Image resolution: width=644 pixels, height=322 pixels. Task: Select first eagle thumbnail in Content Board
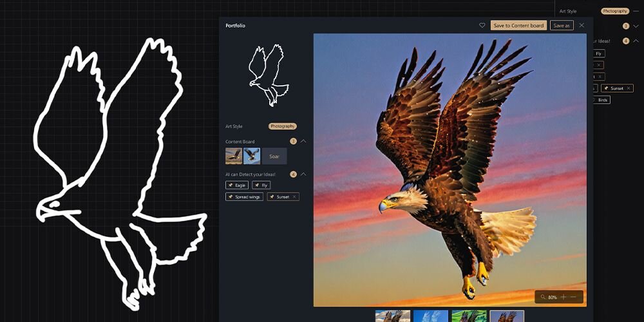(234, 156)
